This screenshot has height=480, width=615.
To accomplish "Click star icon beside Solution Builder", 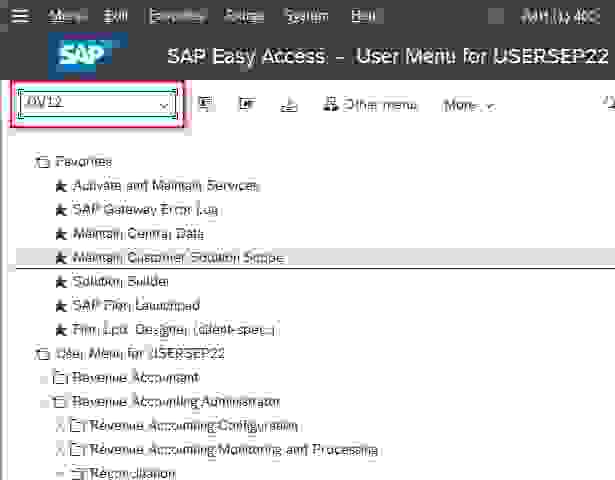I will (60, 281).
